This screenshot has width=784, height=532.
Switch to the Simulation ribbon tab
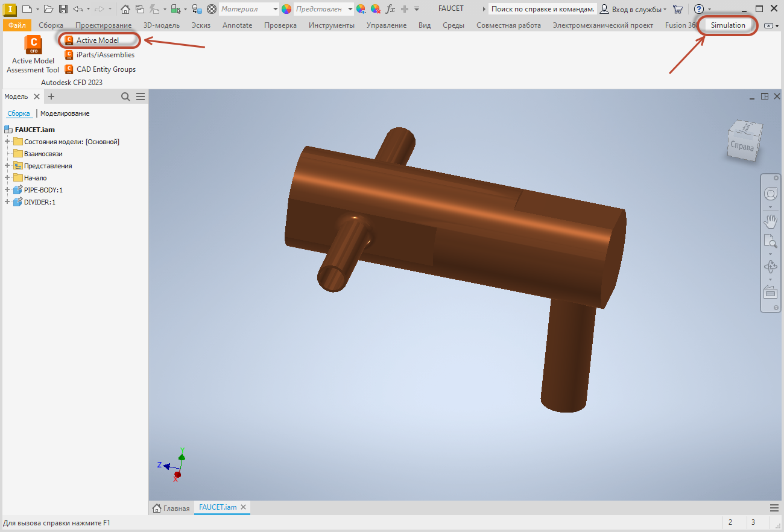point(728,25)
